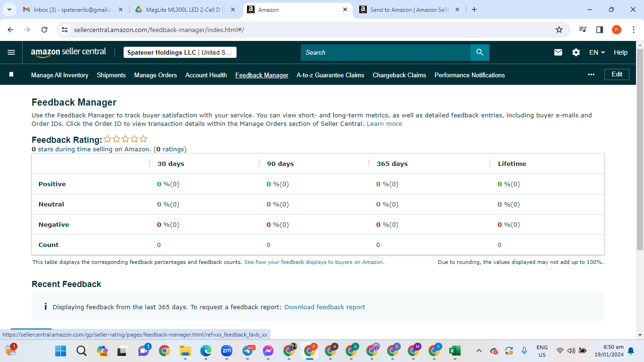Click the page vertical scrollbar
This screenshot has width=644, height=362.
(640, 150)
